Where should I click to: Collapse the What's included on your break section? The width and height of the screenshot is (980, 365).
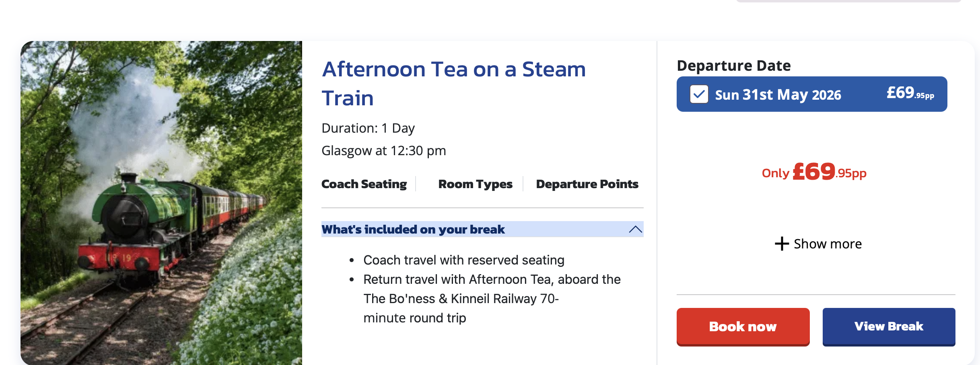click(x=413, y=229)
